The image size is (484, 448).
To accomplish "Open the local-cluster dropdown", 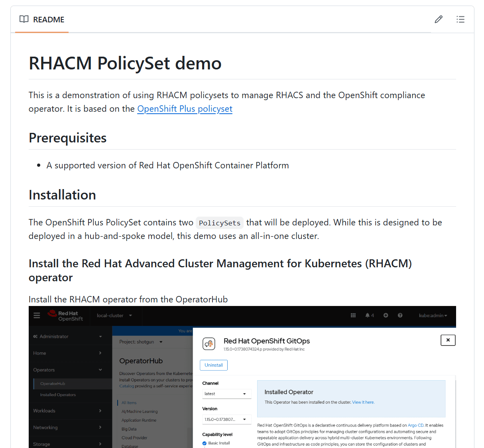I will click(114, 316).
